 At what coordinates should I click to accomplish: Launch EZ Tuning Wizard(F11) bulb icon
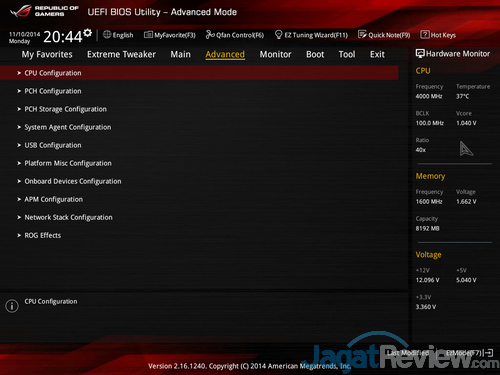coord(279,35)
